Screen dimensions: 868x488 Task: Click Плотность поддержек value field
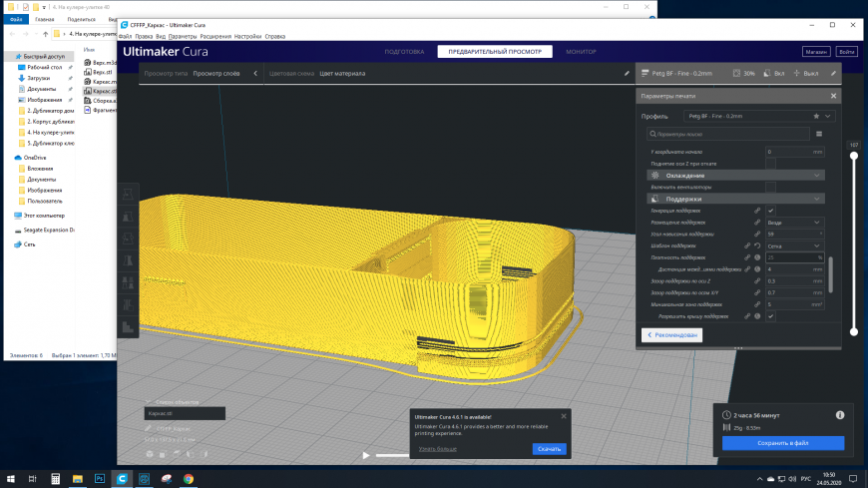point(795,257)
